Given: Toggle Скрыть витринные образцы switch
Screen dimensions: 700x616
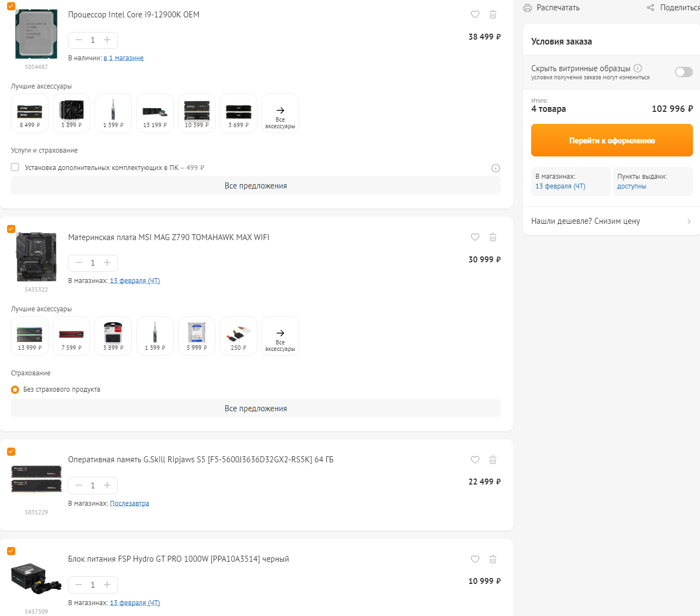Looking at the screenshot, I should 684,72.
